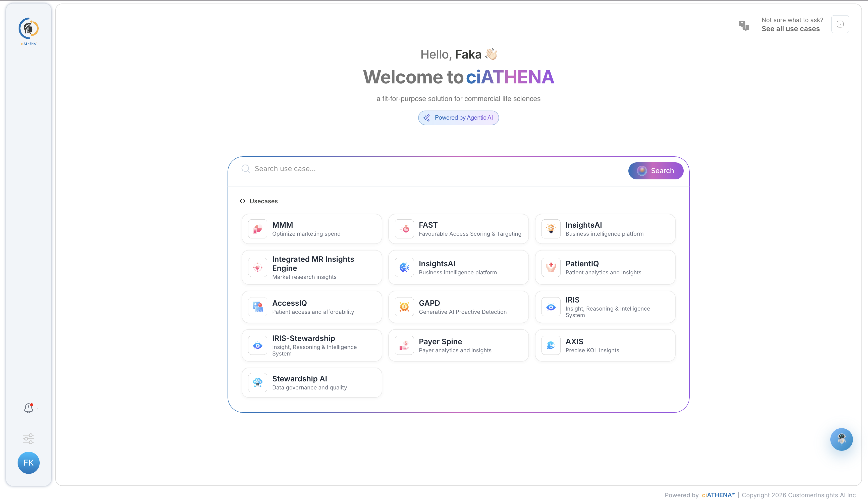Click the FAST card icon
The height and width of the screenshot is (501, 868).
tap(404, 229)
